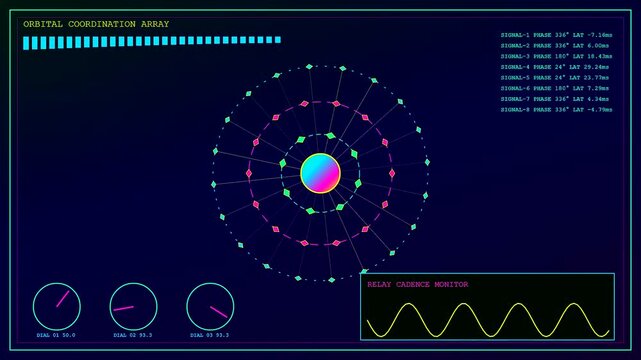Click the yellow waveform in Relay Cadence Monitor

pyautogui.click(x=488, y=320)
